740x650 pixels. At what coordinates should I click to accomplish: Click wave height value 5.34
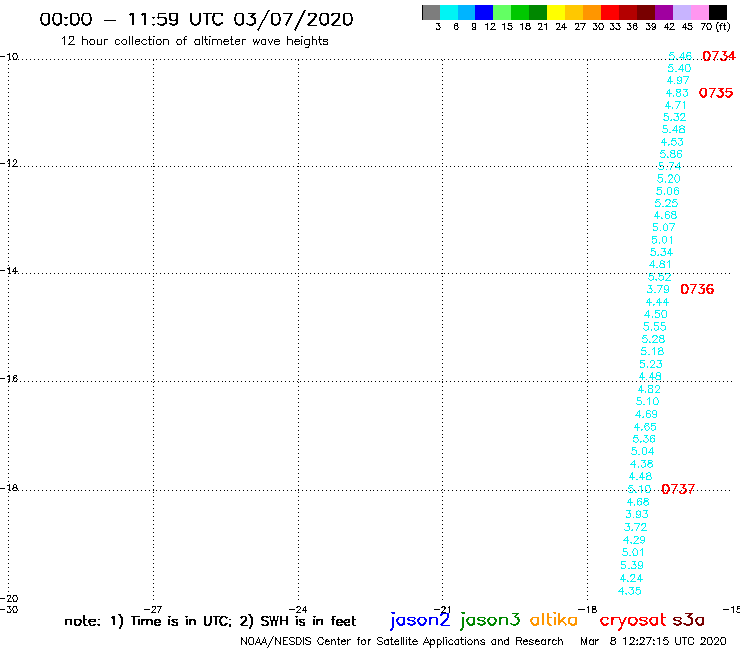point(661,252)
